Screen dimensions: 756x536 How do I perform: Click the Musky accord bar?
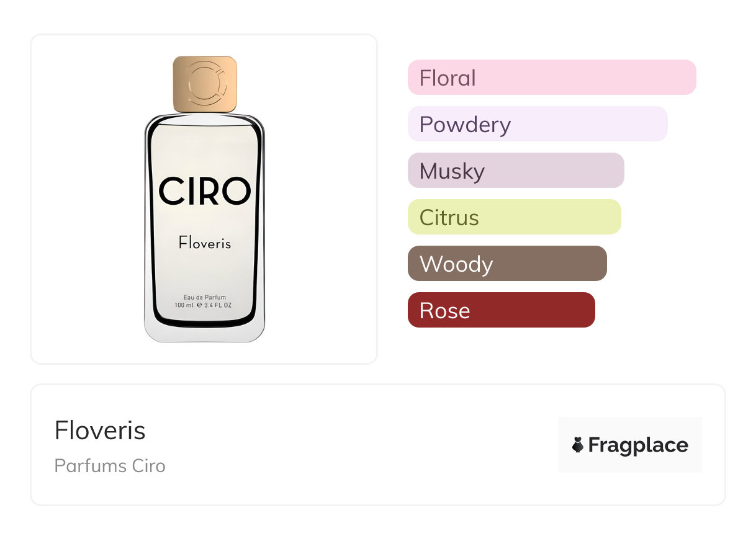coord(516,171)
